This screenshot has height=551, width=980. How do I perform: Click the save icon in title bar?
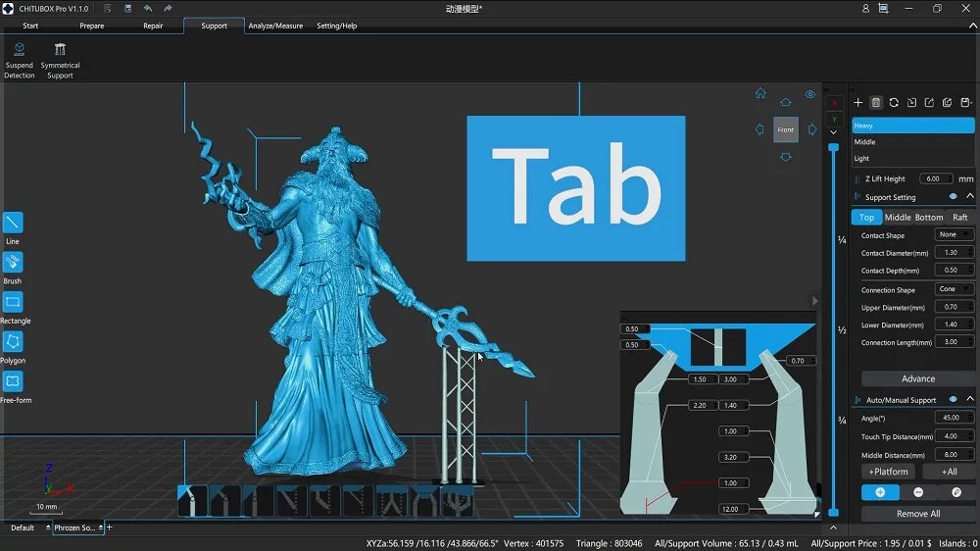128,9
